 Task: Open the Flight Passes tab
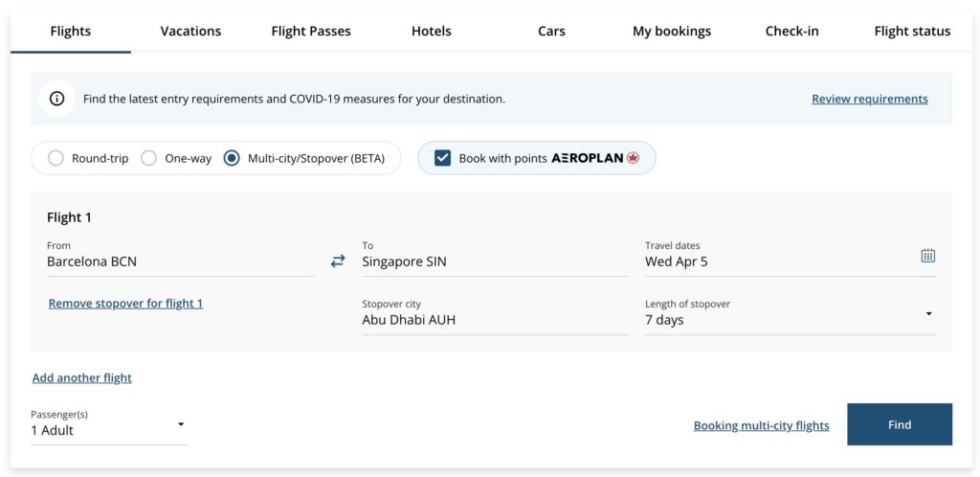pyautogui.click(x=311, y=31)
